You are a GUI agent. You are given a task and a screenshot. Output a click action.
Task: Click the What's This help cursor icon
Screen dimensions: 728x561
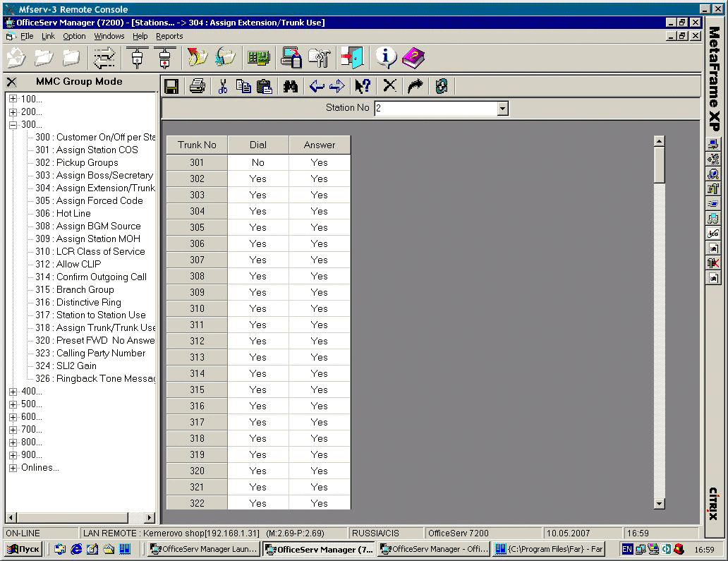363,86
